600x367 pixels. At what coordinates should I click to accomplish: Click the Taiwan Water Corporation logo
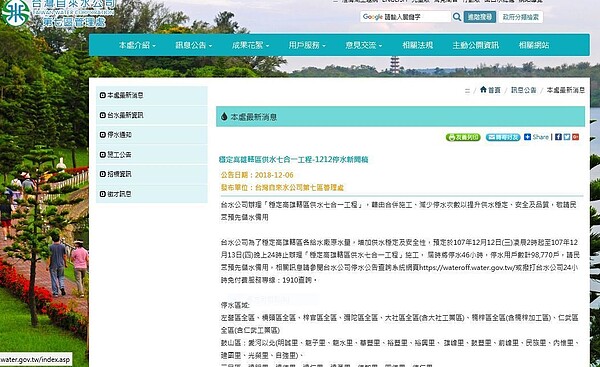tap(15, 12)
